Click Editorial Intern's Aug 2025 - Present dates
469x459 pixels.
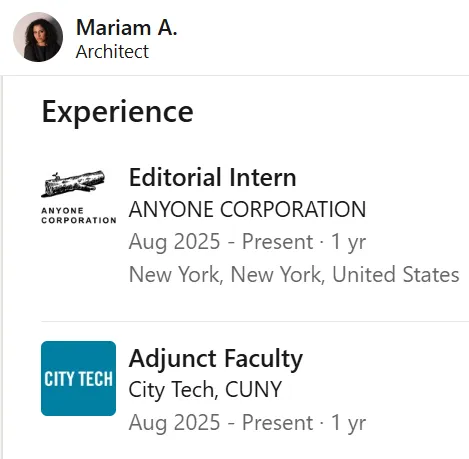(x=221, y=242)
